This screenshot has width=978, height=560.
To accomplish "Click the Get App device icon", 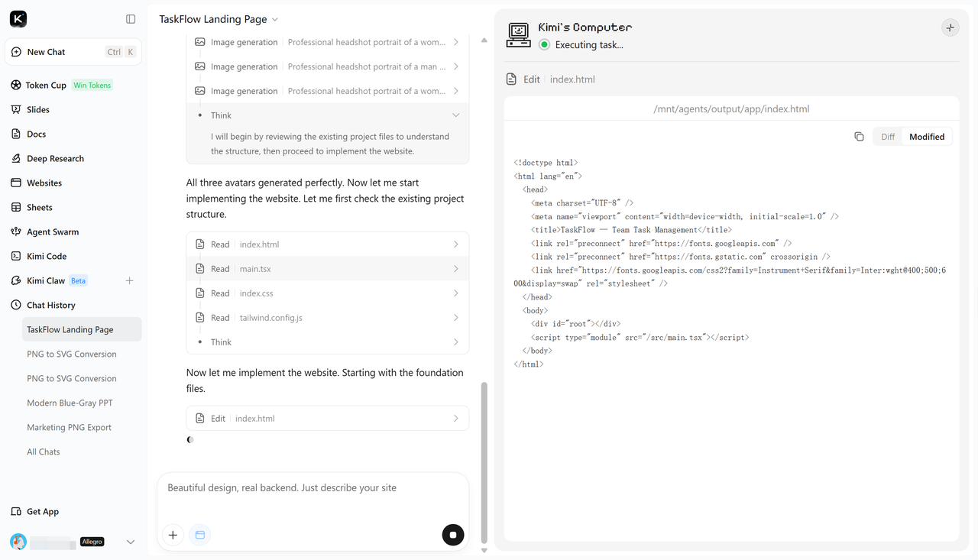I will 16,511.
